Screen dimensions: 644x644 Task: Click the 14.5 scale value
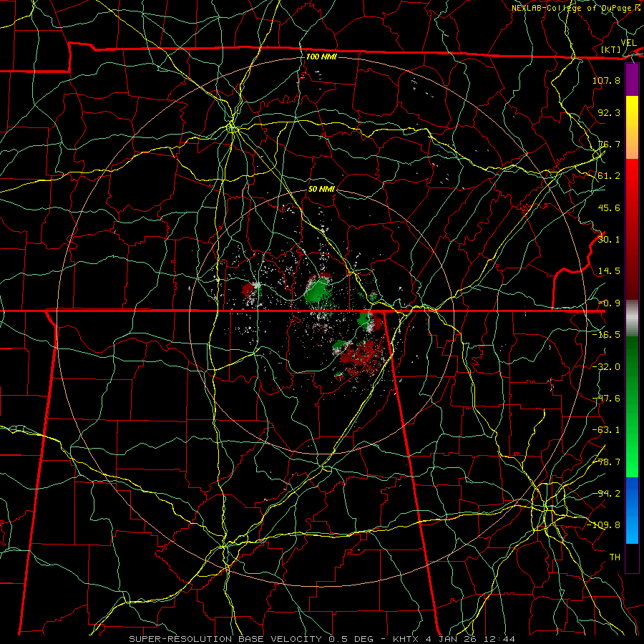pos(609,271)
